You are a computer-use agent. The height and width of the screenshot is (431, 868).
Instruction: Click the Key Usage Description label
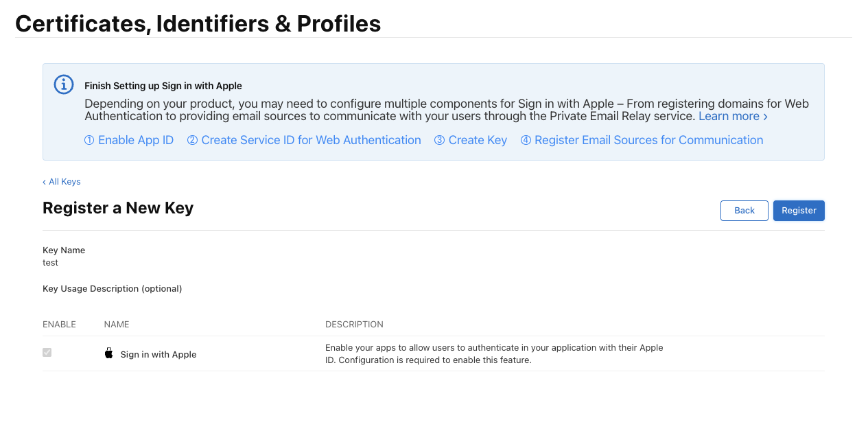112,289
